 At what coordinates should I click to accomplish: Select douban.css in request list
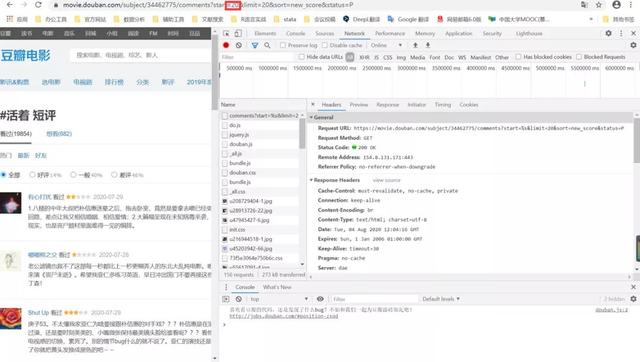[x=242, y=173]
